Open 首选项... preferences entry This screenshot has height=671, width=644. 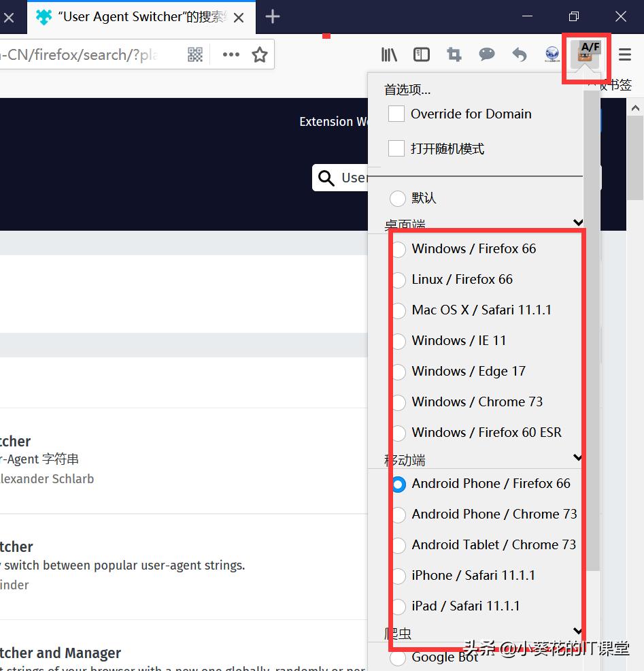(407, 89)
